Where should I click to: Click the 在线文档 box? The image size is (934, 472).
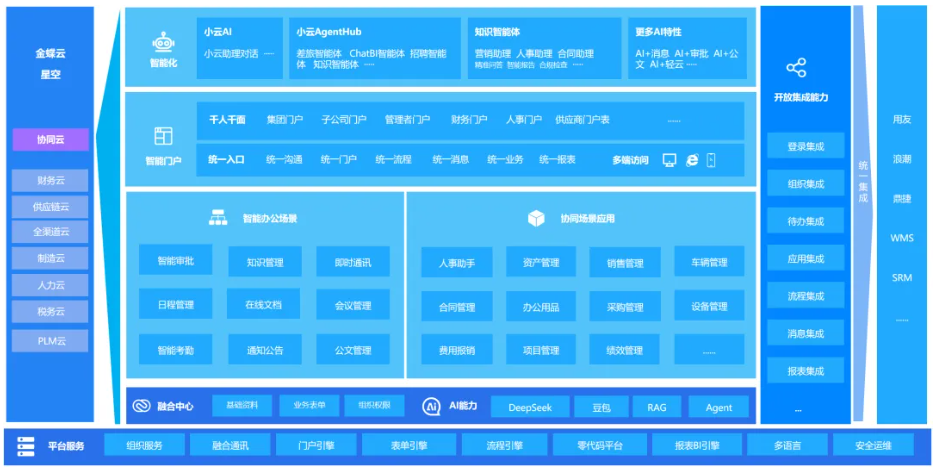click(x=263, y=305)
